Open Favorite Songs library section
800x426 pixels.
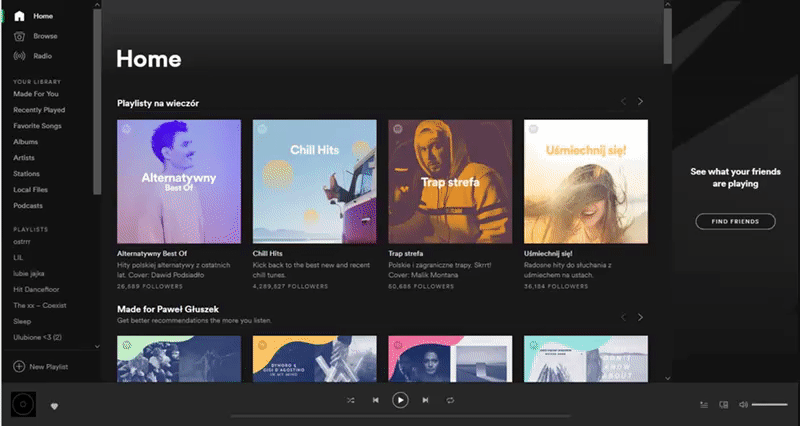(x=37, y=126)
